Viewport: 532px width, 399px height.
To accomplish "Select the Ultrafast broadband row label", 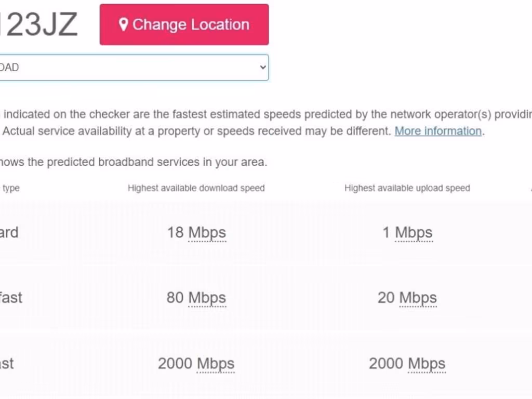I will click(7, 363).
